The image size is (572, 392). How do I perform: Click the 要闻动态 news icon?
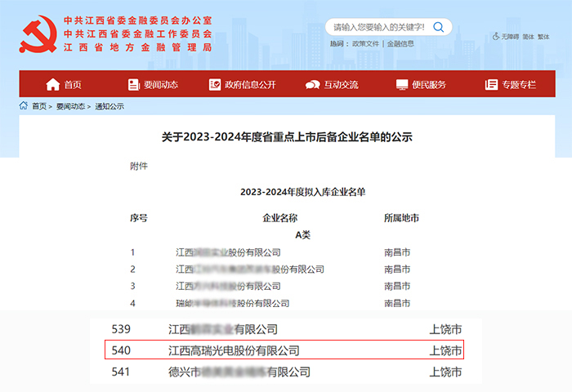click(x=134, y=85)
